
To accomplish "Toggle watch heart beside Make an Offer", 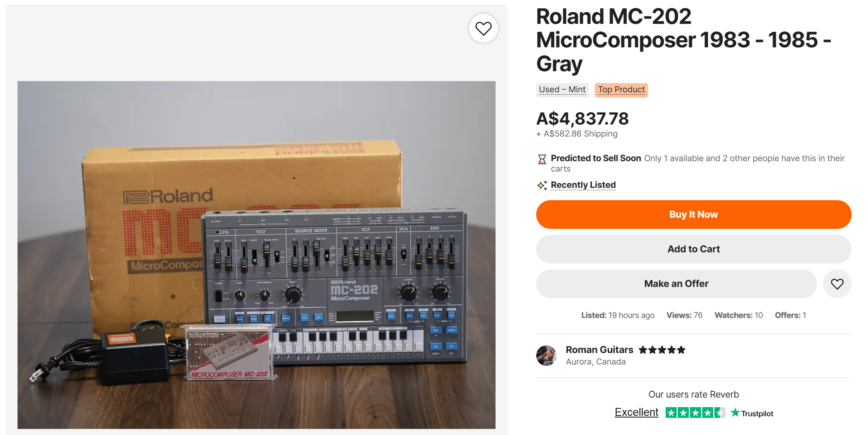I will coord(837,284).
